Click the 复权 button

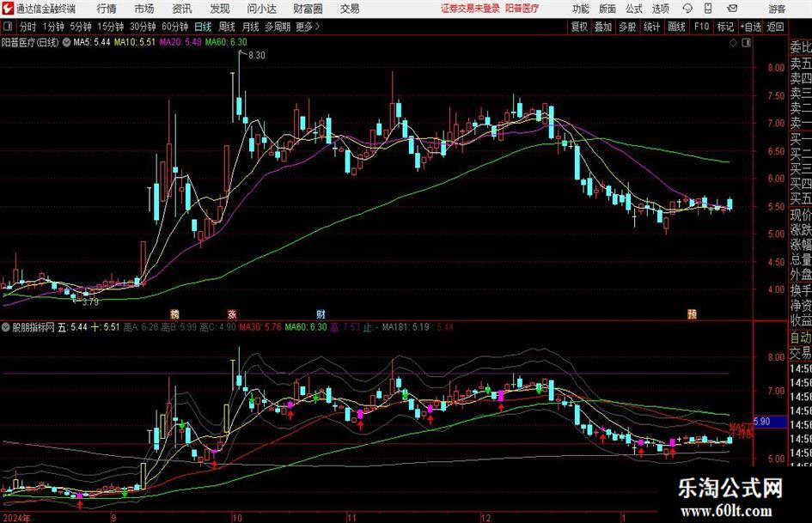579,27
